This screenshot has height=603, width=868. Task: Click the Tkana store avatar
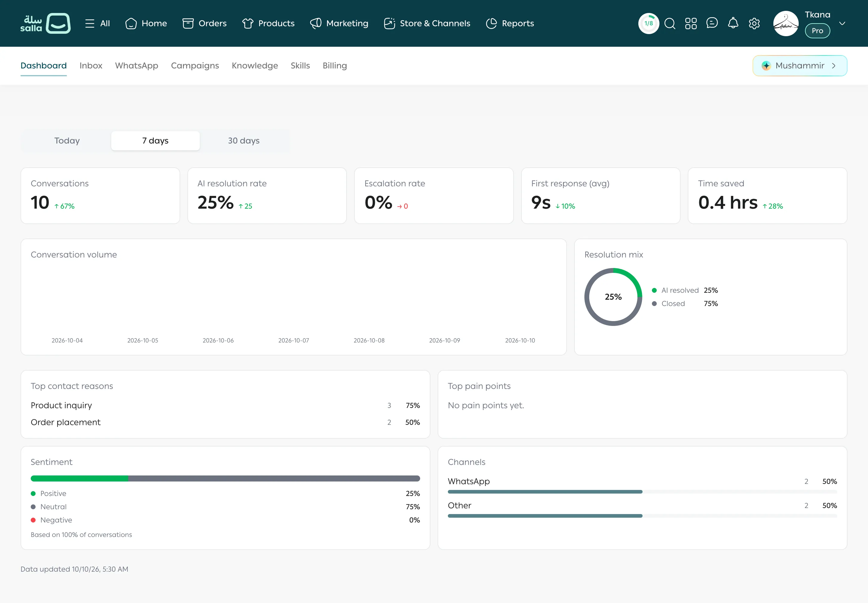(x=786, y=24)
